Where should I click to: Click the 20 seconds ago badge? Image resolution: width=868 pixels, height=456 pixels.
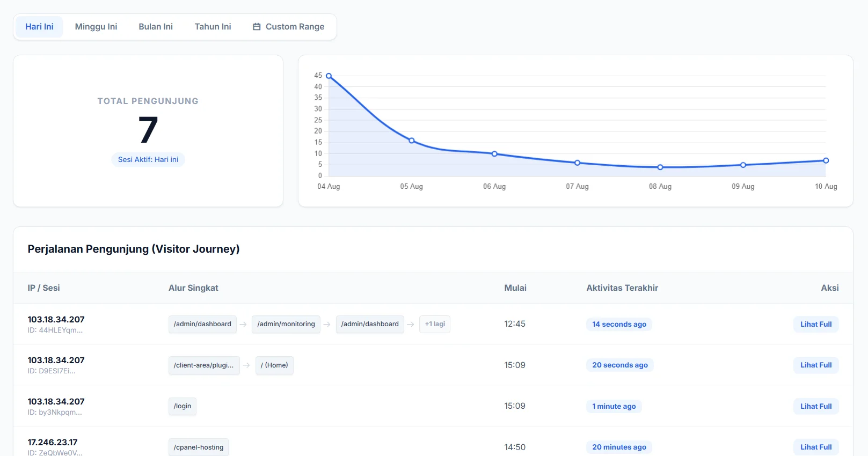(620, 365)
